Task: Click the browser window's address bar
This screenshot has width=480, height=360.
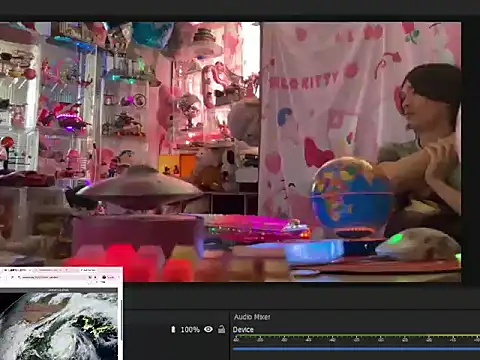Action: pos(53,277)
